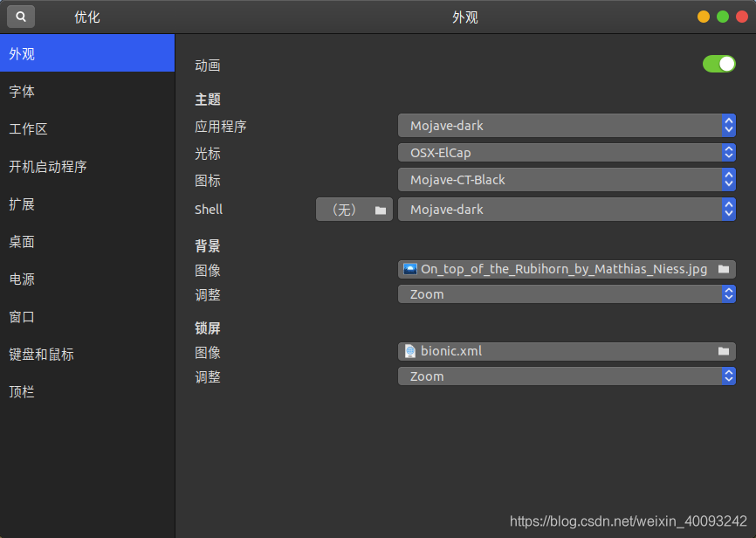Click the 优化 application title
The height and width of the screenshot is (538, 756).
[x=86, y=17]
